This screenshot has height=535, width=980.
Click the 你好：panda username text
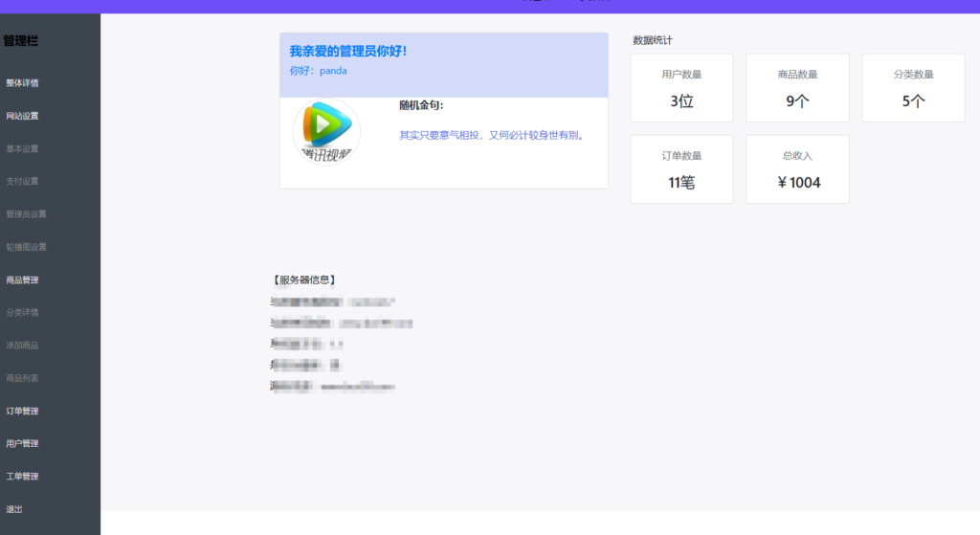tap(318, 71)
